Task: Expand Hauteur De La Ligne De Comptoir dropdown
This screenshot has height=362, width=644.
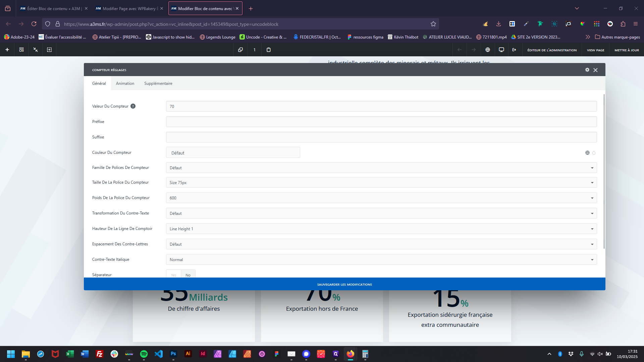Action: [381, 229]
